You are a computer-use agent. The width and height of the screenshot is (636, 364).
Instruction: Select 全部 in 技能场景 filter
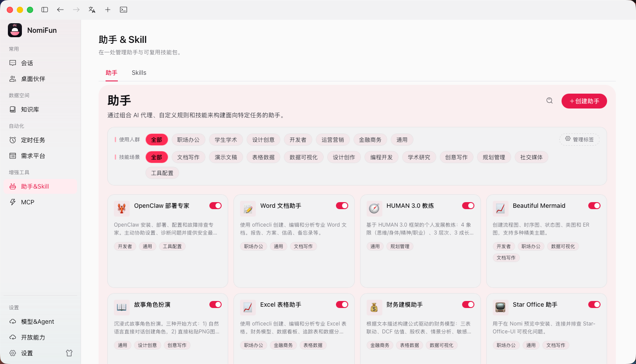click(x=156, y=157)
